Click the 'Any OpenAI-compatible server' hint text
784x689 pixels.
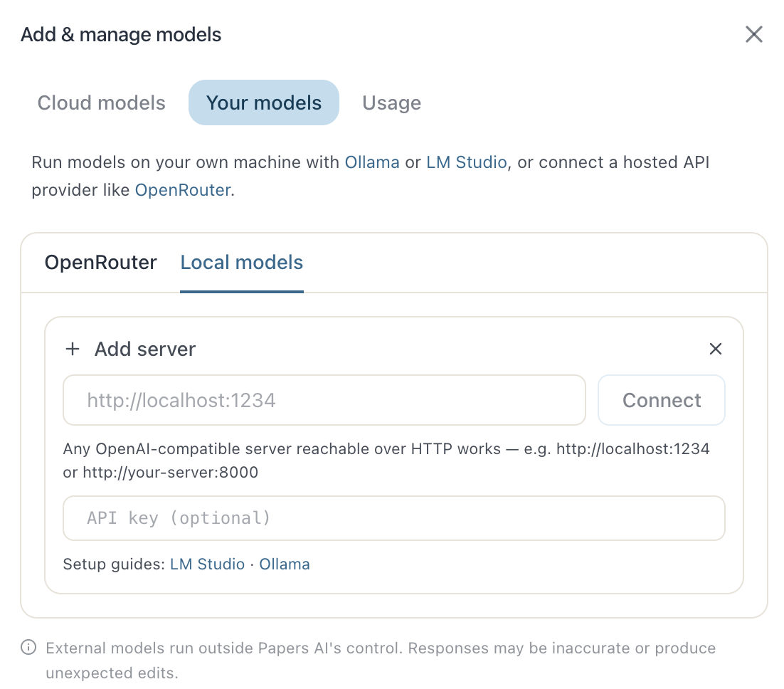click(386, 461)
